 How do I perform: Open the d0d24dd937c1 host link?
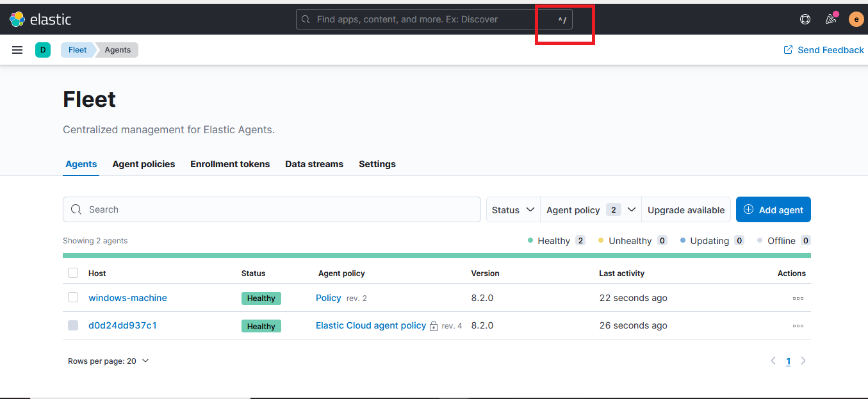coord(122,325)
